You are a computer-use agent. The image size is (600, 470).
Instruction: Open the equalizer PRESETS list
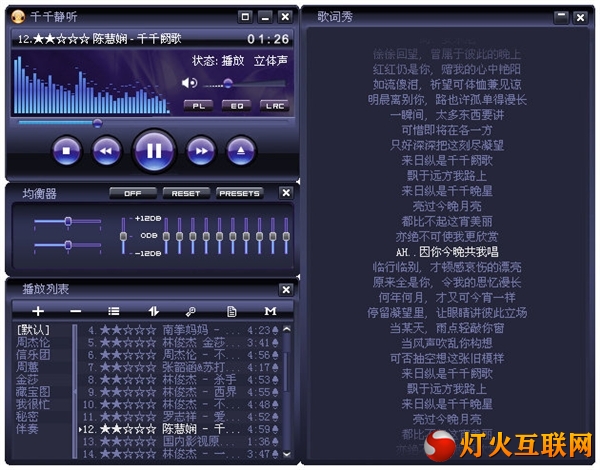tap(240, 193)
